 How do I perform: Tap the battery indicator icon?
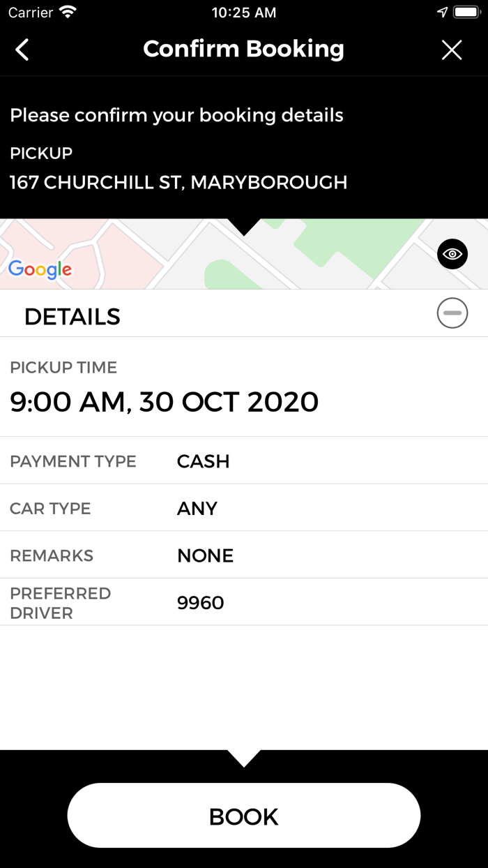(466, 12)
